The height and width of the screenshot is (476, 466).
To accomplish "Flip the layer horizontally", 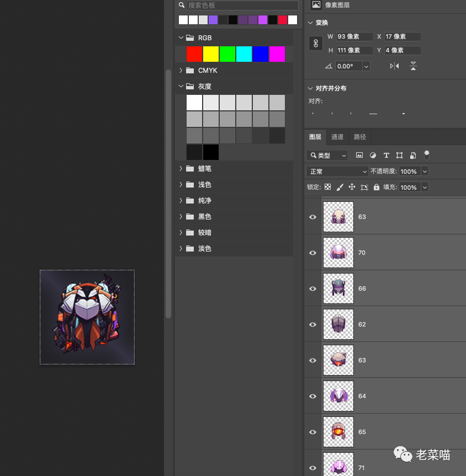I will (x=394, y=66).
